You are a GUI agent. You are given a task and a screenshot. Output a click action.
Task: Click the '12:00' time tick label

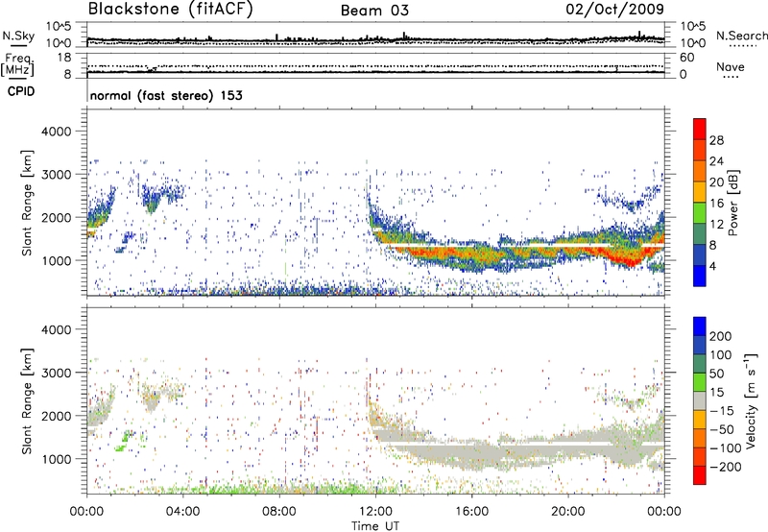pos(375,512)
